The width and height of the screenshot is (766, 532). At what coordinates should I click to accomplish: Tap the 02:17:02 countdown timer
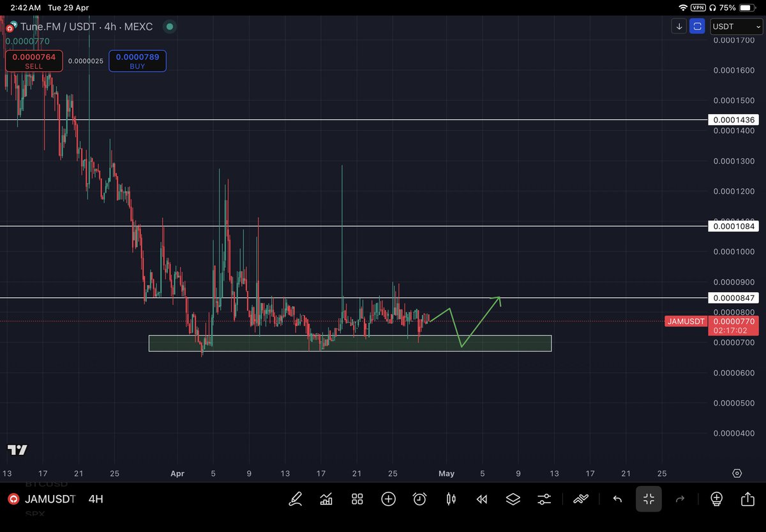[730, 331]
